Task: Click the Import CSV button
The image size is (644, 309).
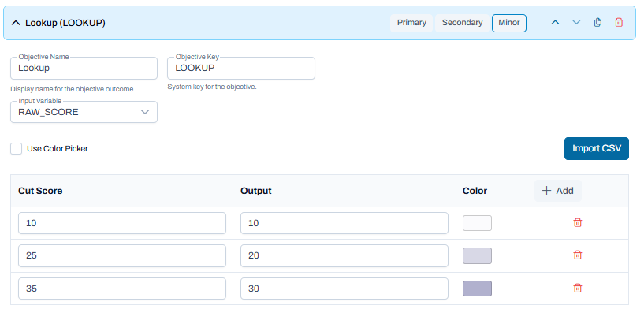Action: click(597, 148)
